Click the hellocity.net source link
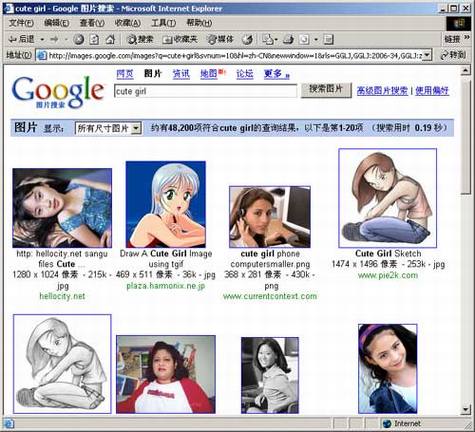The image size is (475, 432). click(62, 296)
